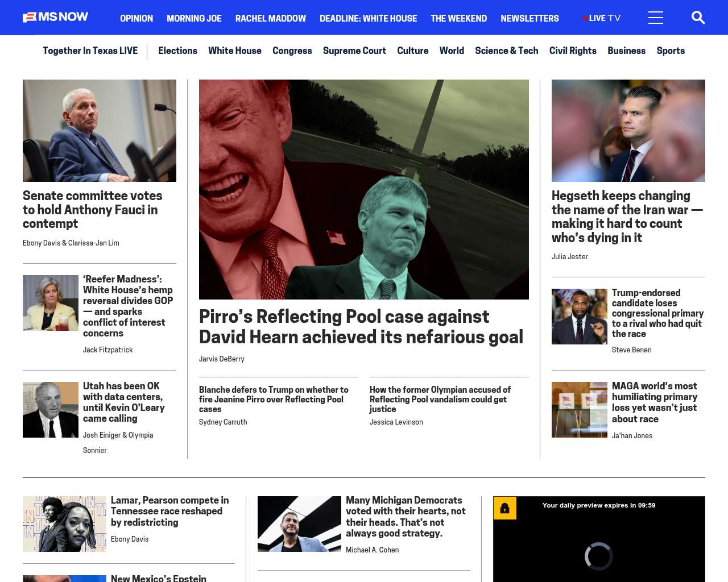This screenshot has width=728, height=582.
Task: Open New Mexico's Epstein story headline
Action: pyautogui.click(x=159, y=578)
